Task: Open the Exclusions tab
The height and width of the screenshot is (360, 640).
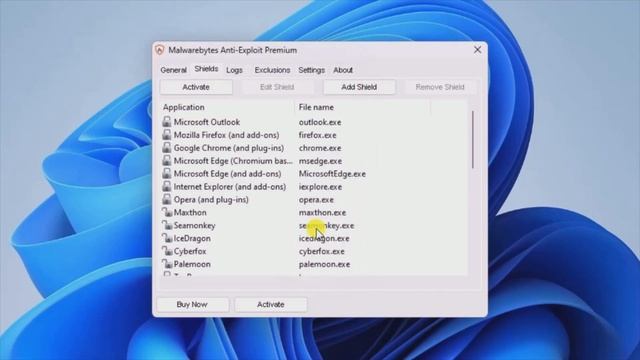Action: (x=272, y=70)
